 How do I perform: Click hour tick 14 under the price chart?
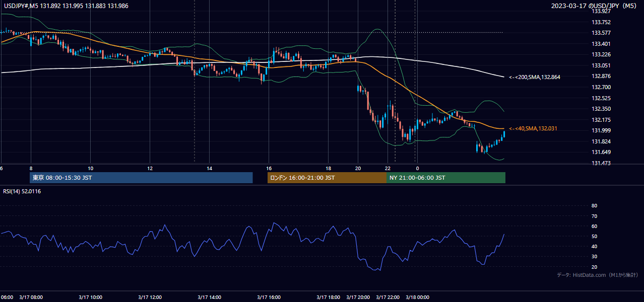(x=210, y=168)
